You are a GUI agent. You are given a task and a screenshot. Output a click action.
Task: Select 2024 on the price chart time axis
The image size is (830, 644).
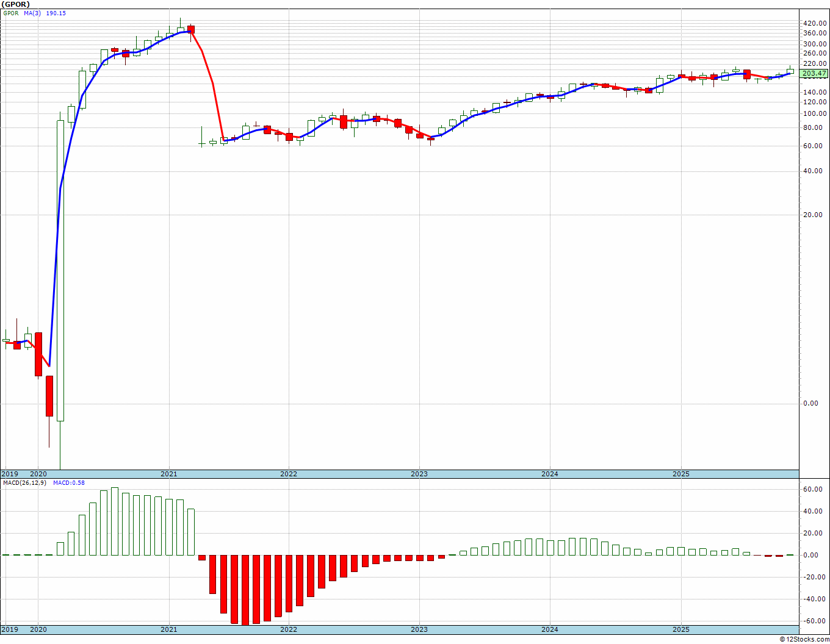click(x=550, y=474)
